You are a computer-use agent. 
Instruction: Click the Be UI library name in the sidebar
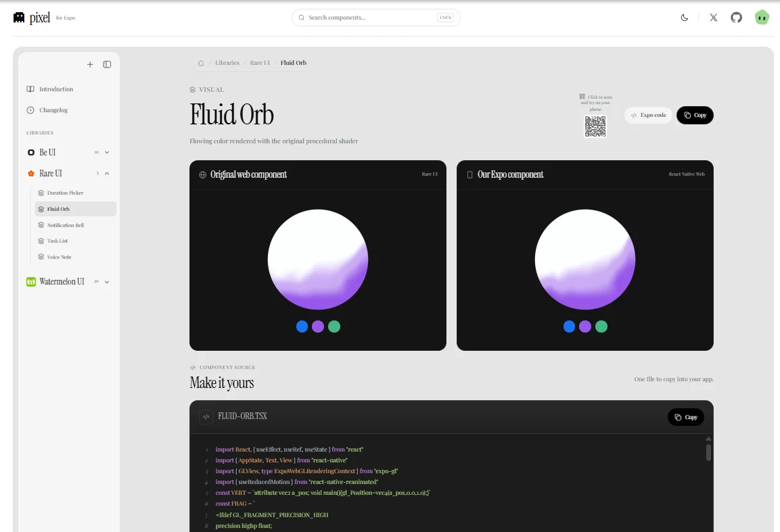[47, 153]
